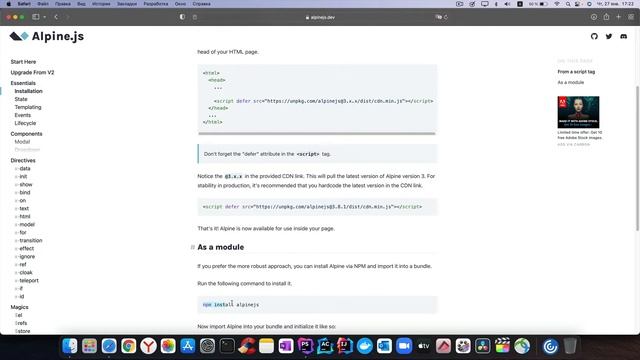Click the sound volume icon in menu bar
Screen dimensions: 640x360
point(507,4)
